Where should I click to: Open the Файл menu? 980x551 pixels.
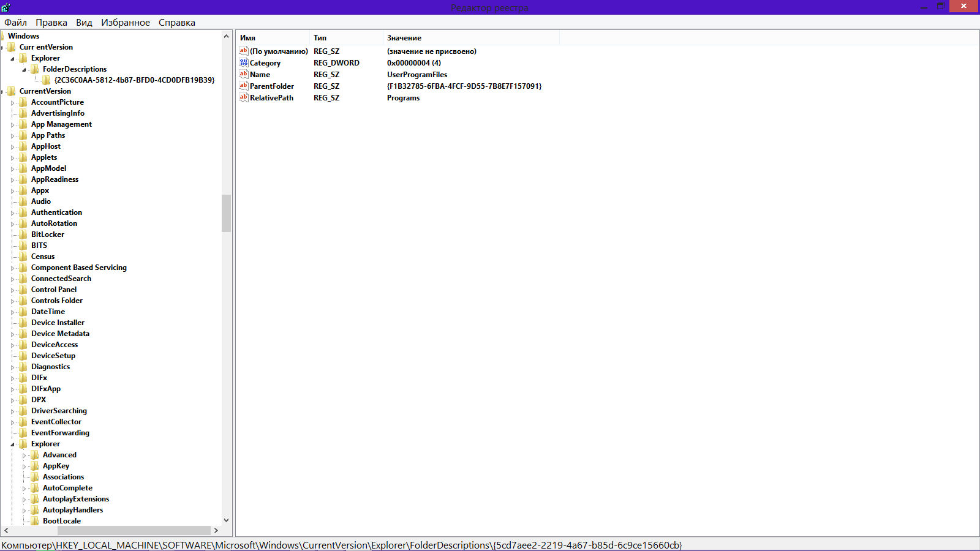coord(15,23)
